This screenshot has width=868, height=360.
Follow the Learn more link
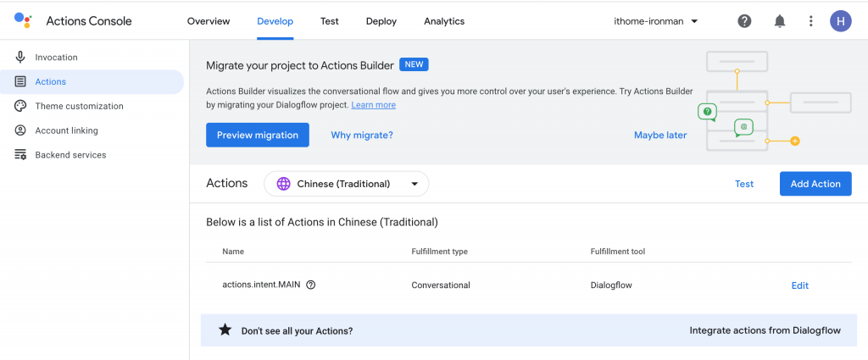[x=373, y=105]
